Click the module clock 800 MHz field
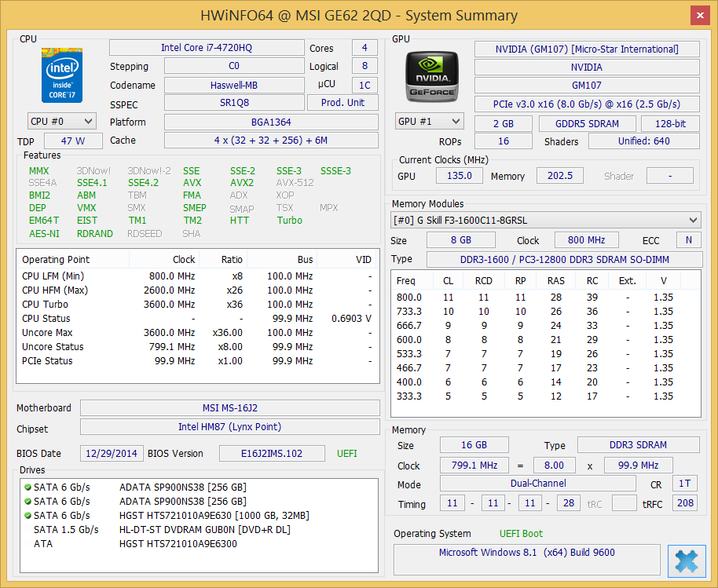 (x=587, y=239)
